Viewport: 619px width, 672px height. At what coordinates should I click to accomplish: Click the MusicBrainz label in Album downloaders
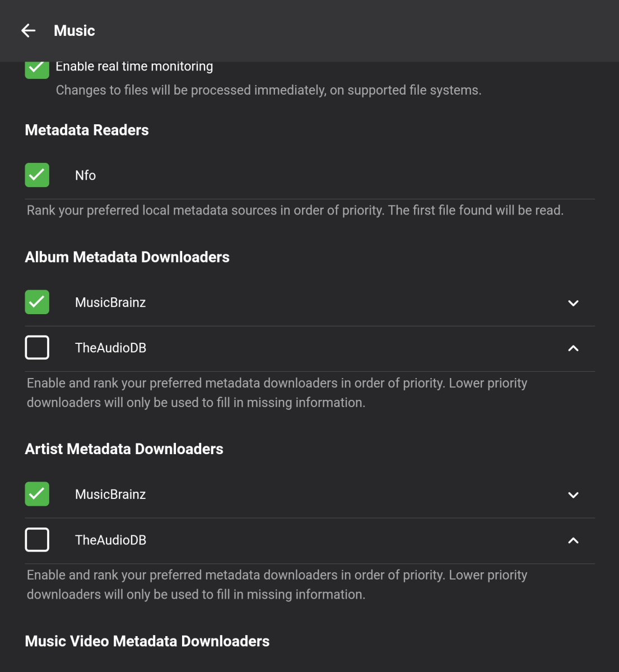(110, 302)
